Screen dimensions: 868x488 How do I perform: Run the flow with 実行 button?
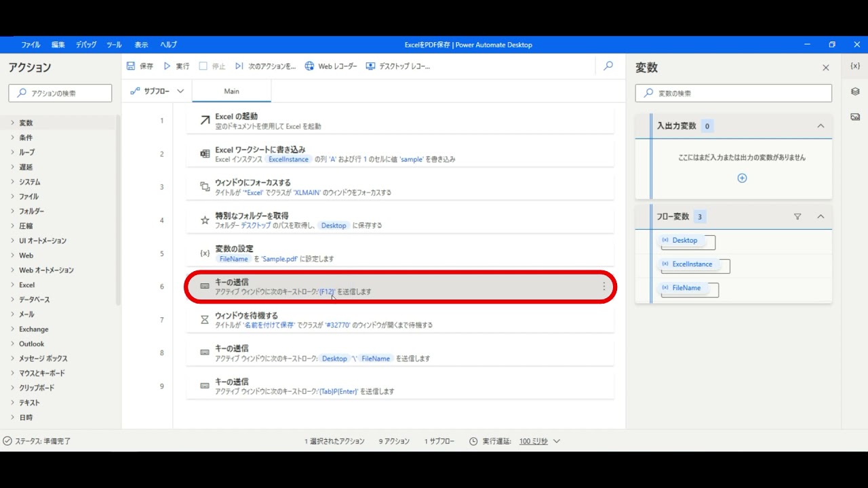[x=177, y=66]
